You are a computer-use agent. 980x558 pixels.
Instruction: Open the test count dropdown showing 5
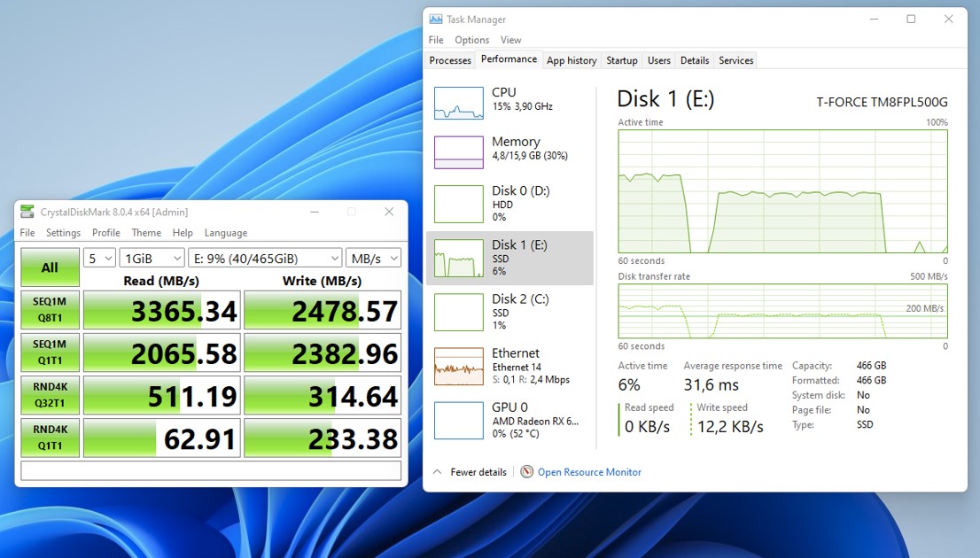point(99,258)
